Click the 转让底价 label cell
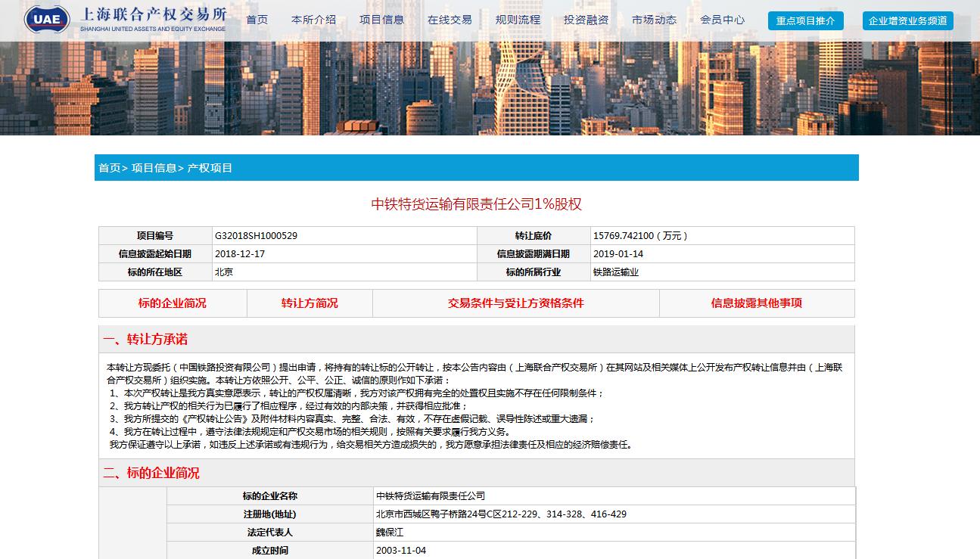Screen dimensions: 980x559 pos(534,236)
